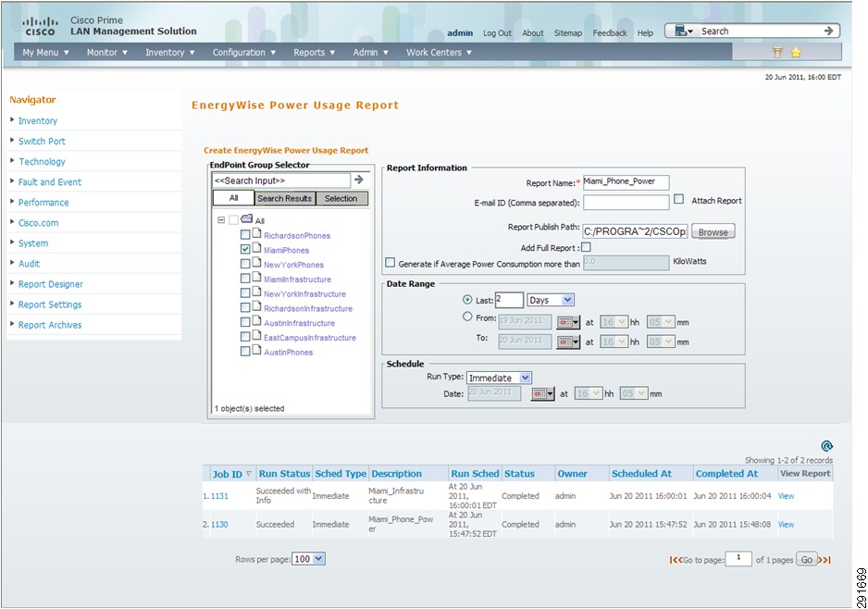Open the From date calendar icon
868x609 pixels.
click(568, 322)
